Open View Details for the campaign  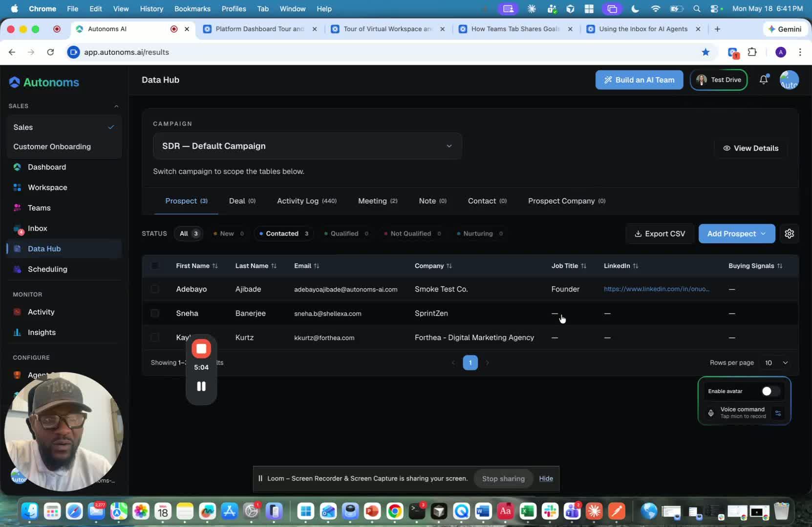(750, 148)
